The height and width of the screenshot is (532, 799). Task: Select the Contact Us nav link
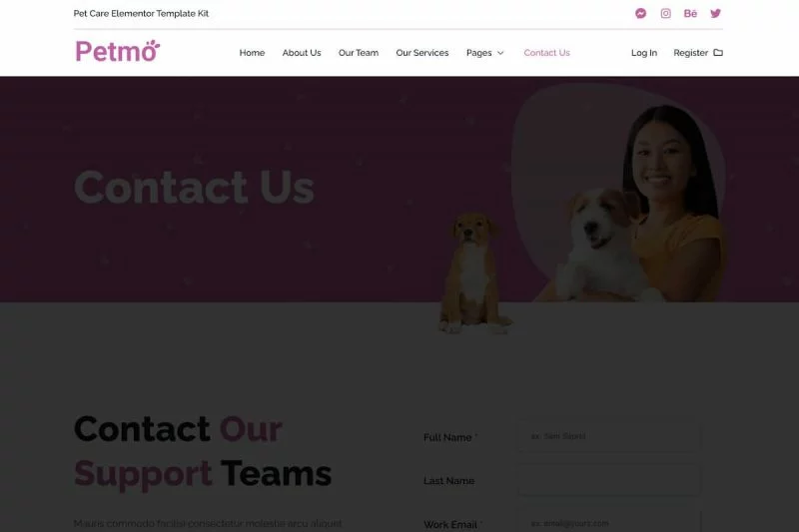(546, 53)
